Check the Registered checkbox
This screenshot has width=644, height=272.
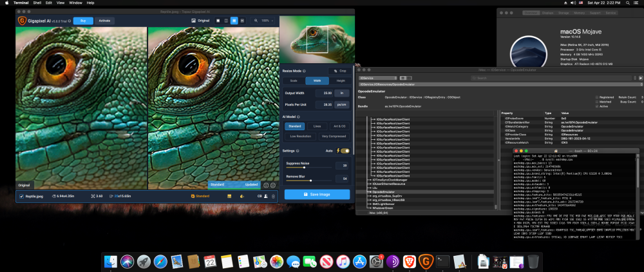597,97
